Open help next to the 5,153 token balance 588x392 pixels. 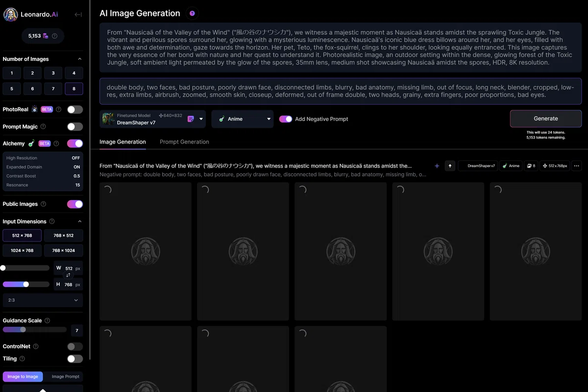(x=54, y=36)
